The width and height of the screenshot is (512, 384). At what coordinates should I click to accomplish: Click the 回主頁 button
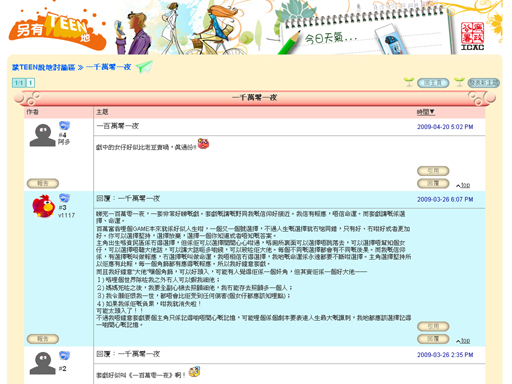point(433,83)
